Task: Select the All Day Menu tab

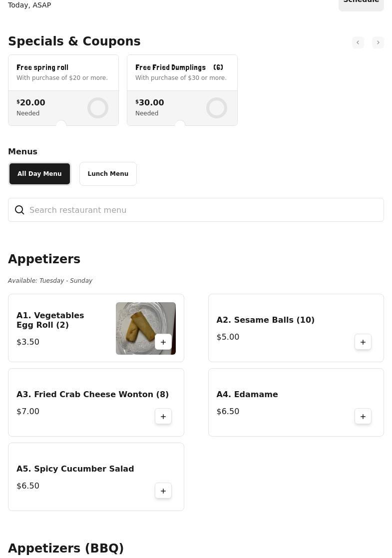Action: [39, 174]
